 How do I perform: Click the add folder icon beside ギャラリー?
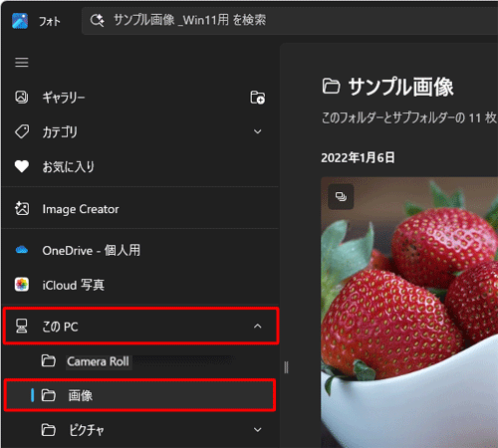click(x=258, y=98)
